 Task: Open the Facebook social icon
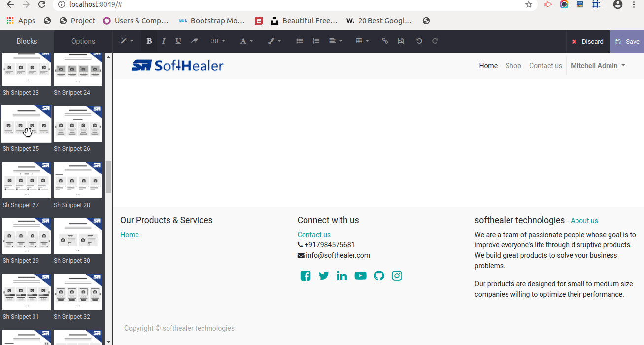305,276
